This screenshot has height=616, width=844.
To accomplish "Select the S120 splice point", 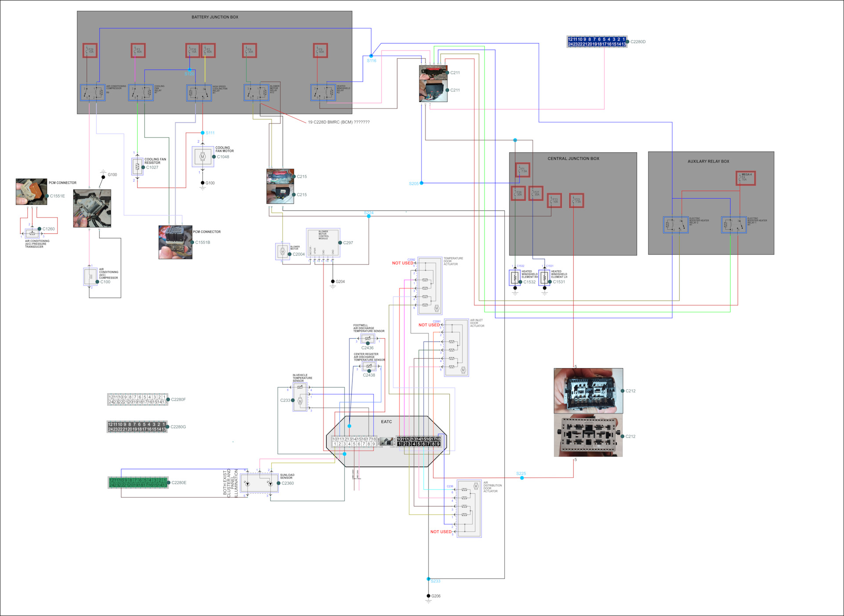I will click(189, 70).
